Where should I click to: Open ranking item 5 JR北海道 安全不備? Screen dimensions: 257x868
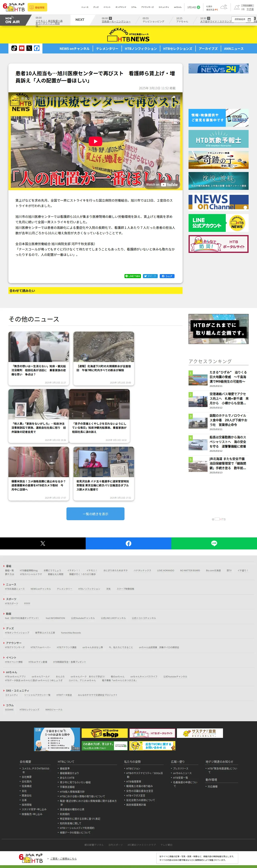point(218,465)
